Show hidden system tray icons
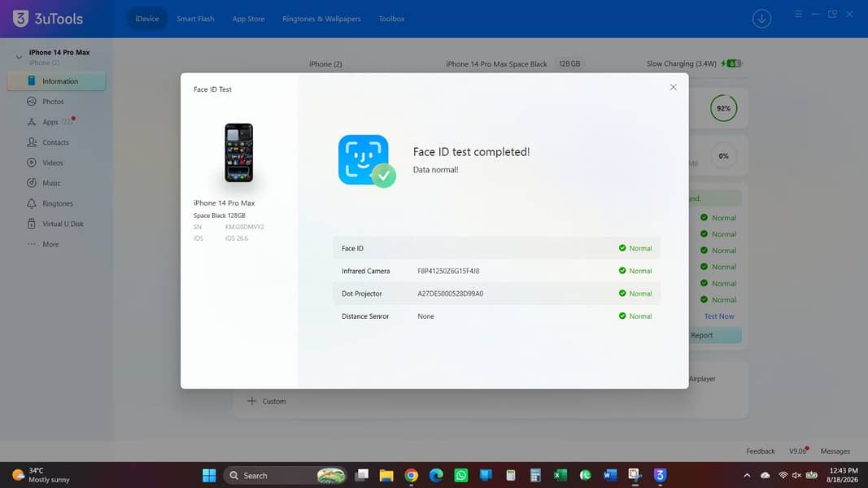This screenshot has height=488, width=868. 747,475
